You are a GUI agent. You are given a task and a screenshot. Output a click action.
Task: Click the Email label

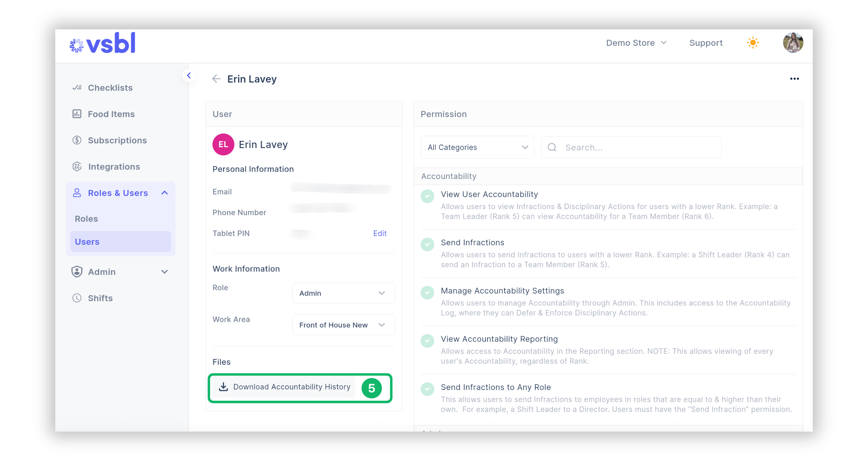click(222, 192)
